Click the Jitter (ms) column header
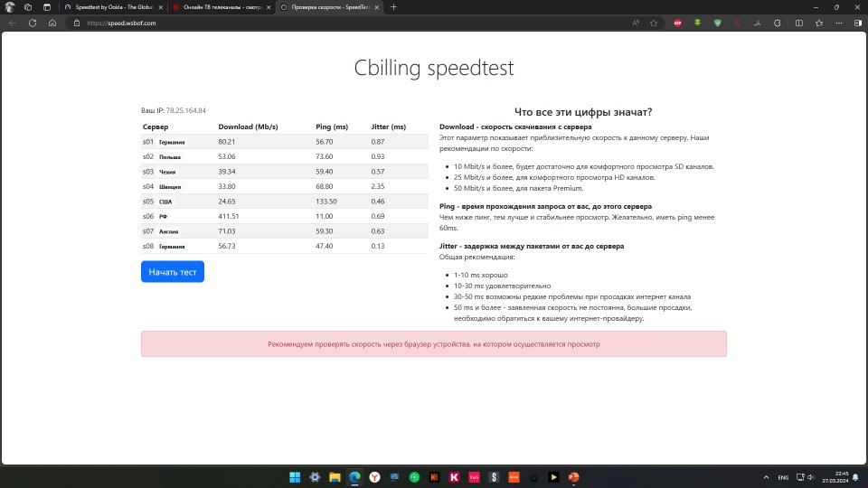This screenshot has height=488, width=868. (388, 127)
